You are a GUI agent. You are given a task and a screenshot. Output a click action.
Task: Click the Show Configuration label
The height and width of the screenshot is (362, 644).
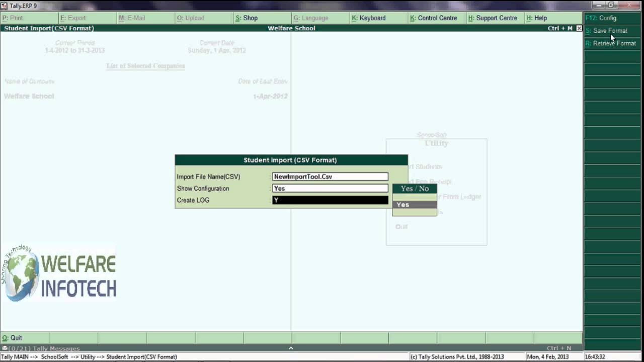click(203, 189)
